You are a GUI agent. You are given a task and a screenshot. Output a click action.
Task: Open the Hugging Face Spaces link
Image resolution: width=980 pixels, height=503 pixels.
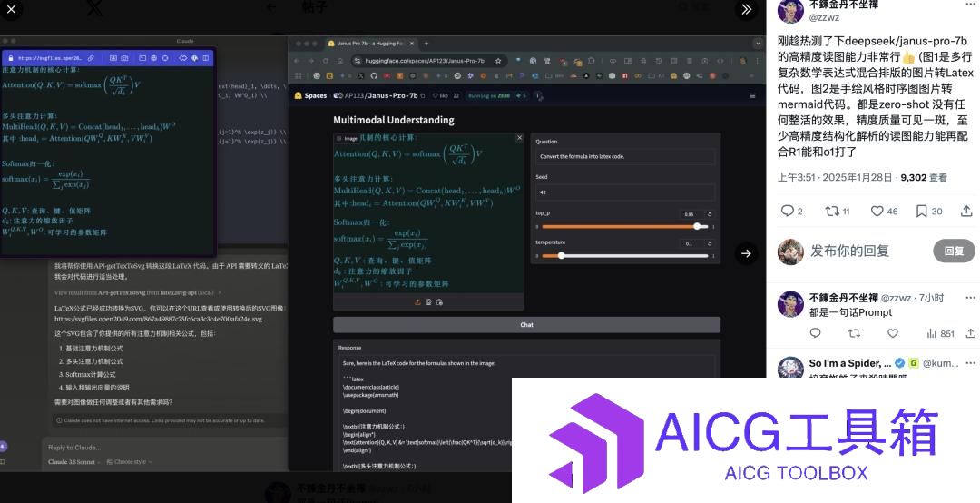310,95
